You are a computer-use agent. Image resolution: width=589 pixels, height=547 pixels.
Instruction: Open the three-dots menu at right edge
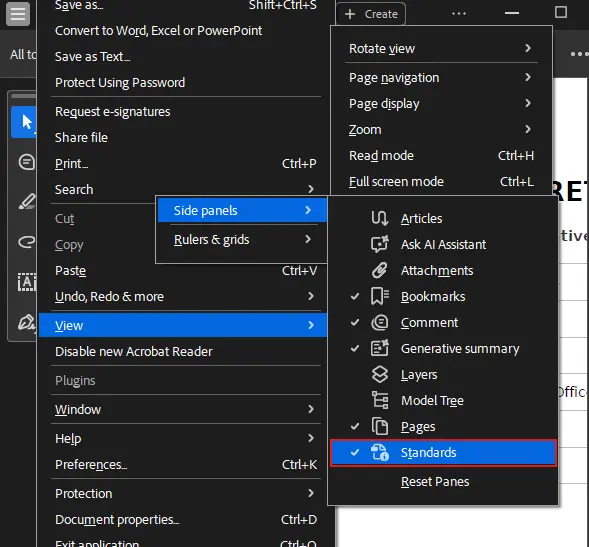tap(579, 54)
